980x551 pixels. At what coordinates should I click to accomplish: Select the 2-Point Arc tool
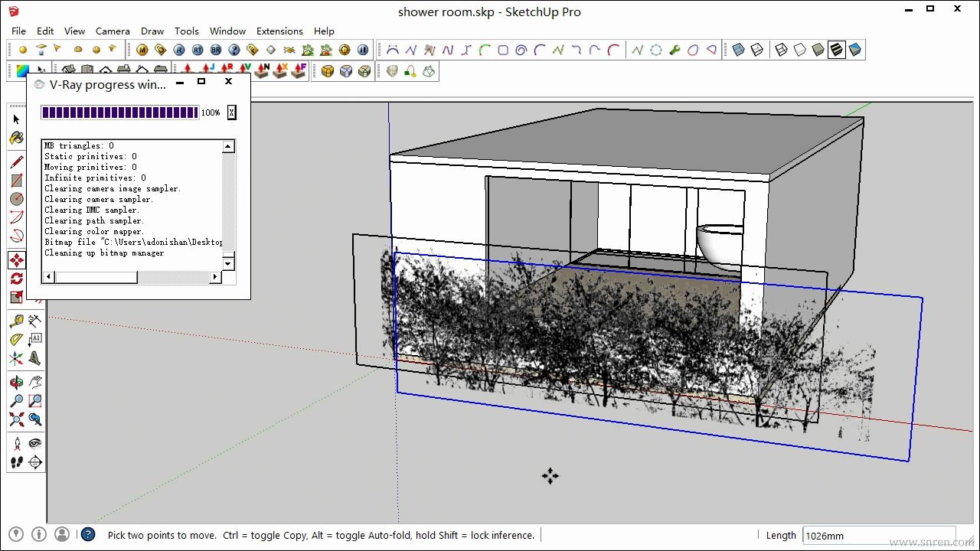(16, 217)
